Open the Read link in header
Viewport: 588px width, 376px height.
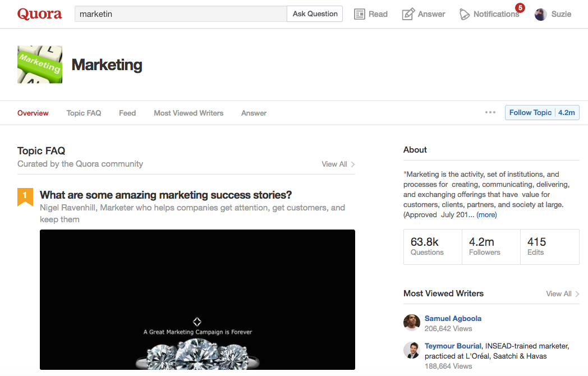pos(378,14)
